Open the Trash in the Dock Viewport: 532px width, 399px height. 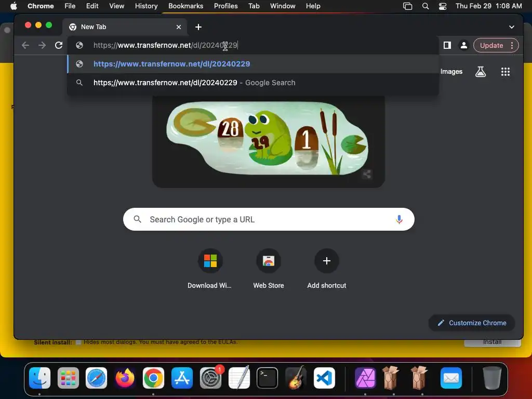click(492, 378)
